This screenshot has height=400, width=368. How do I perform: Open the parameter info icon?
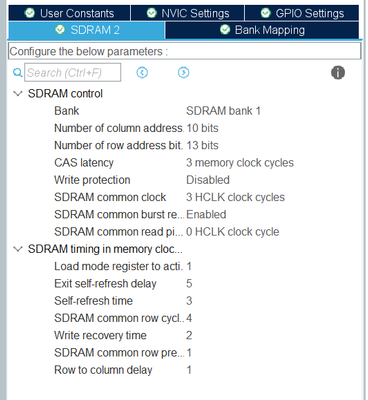tap(338, 72)
